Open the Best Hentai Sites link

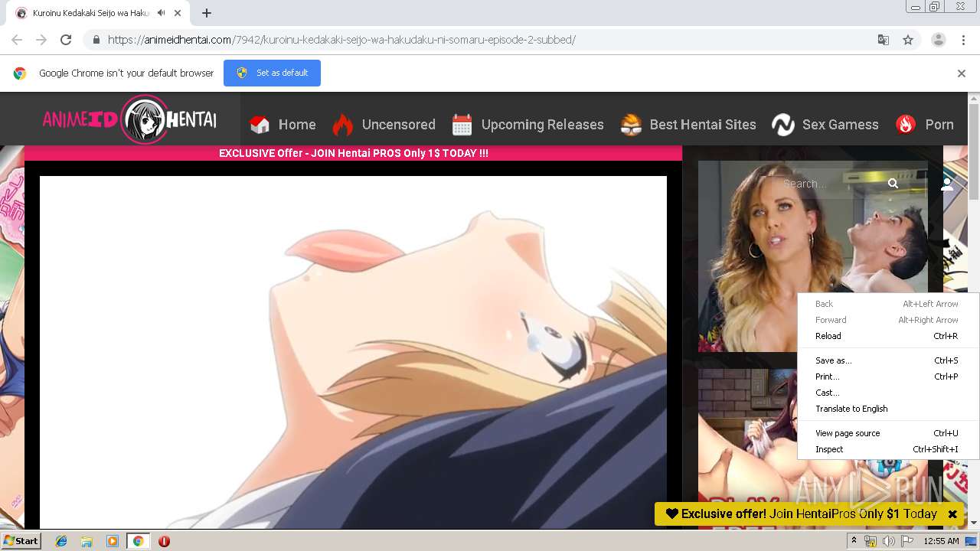click(703, 125)
